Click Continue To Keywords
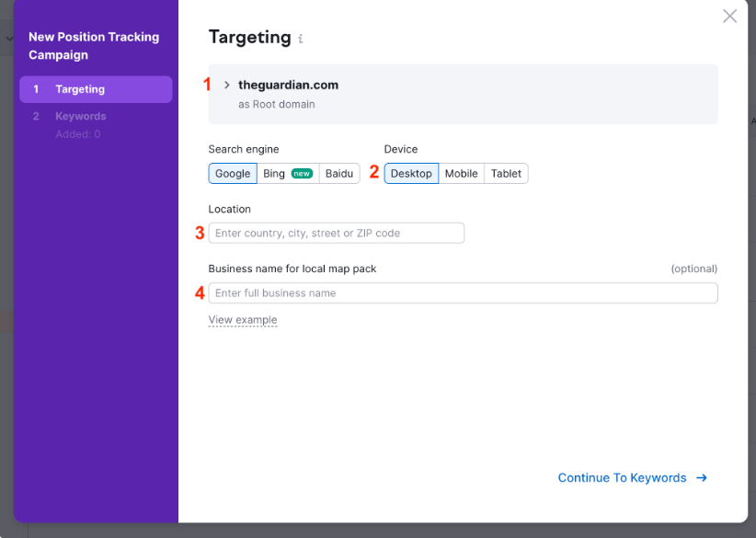This screenshot has height=538, width=756. click(633, 477)
